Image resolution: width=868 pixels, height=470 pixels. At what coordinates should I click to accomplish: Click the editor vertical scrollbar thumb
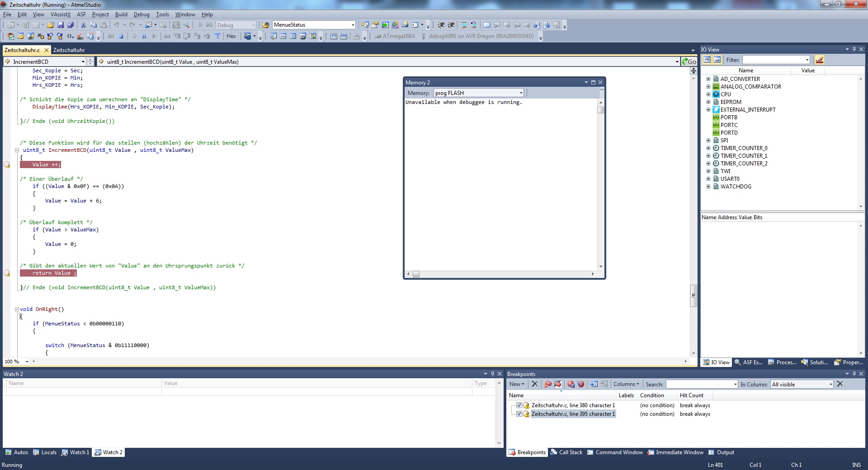click(x=693, y=296)
